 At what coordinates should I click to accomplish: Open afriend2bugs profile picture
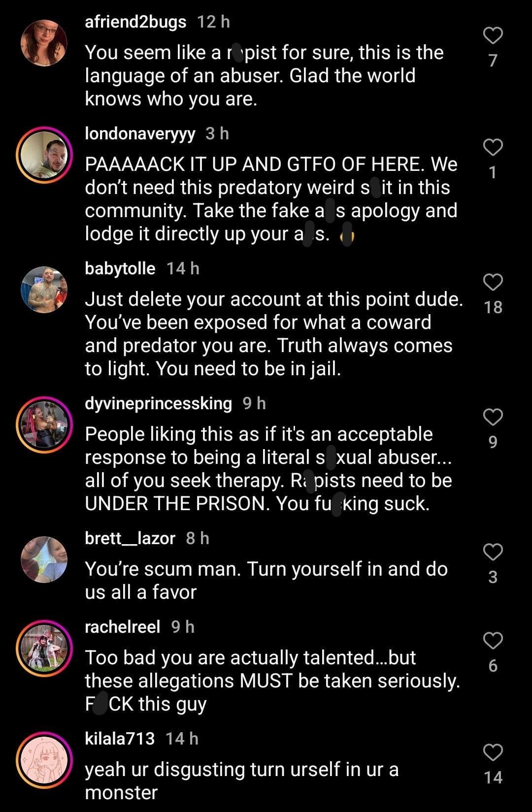(44, 43)
